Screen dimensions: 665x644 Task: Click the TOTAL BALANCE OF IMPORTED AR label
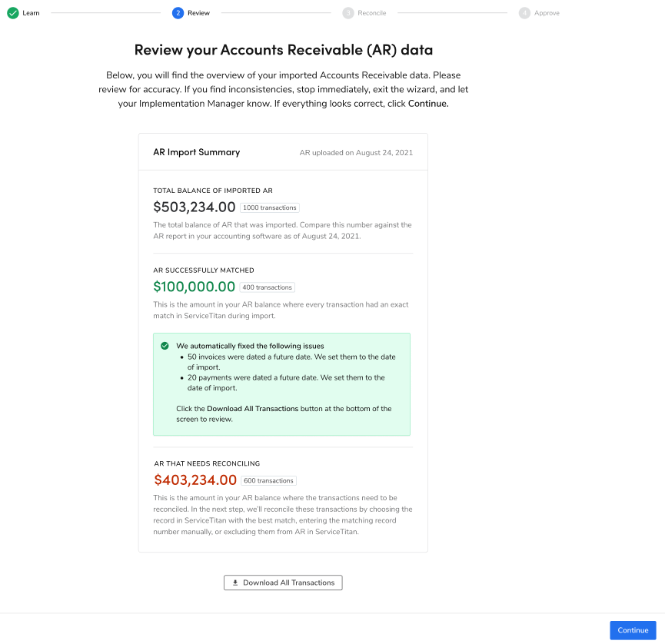pos(213,191)
